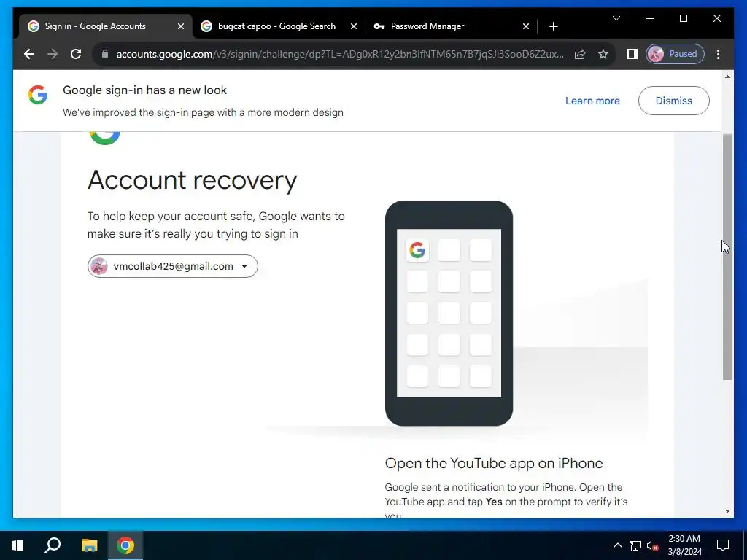
Task: Click the Chrome taskbar icon
Action: point(125,545)
